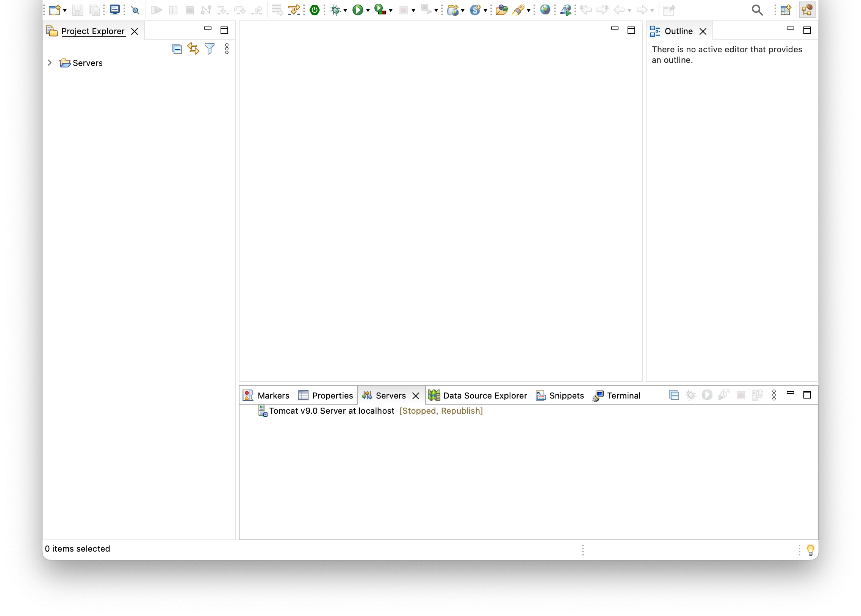Click Collapse All icon in Servers view
Screen dimensions: 861x616
(673, 395)
